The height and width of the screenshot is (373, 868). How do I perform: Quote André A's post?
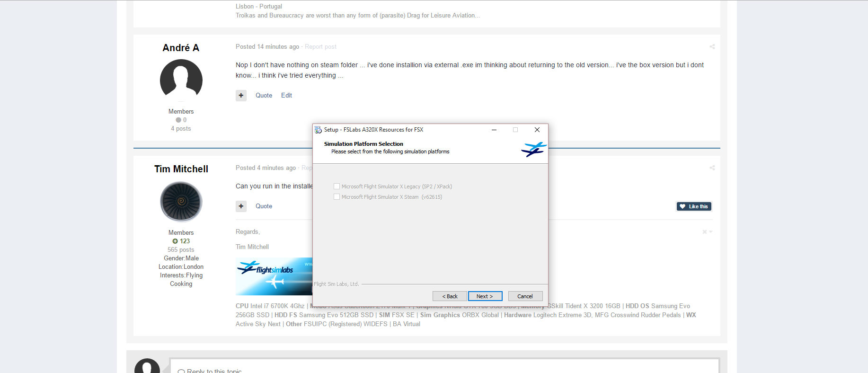pyautogui.click(x=264, y=96)
